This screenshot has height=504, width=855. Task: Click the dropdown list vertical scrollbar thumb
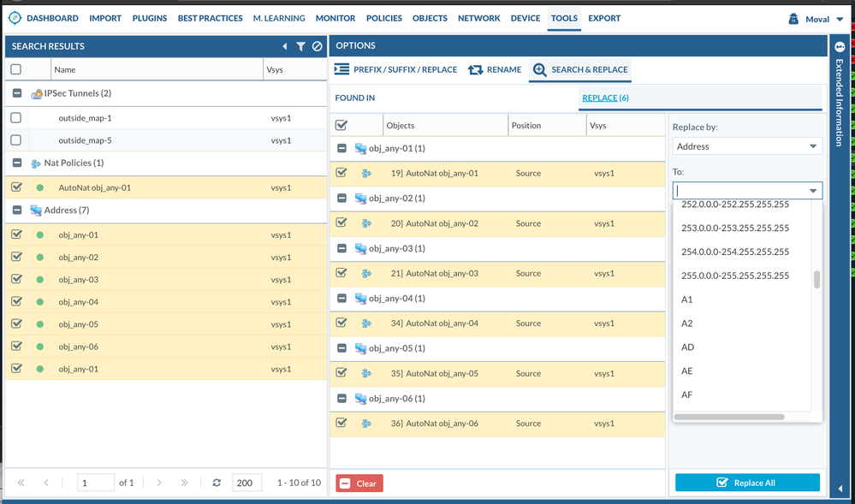point(816,280)
